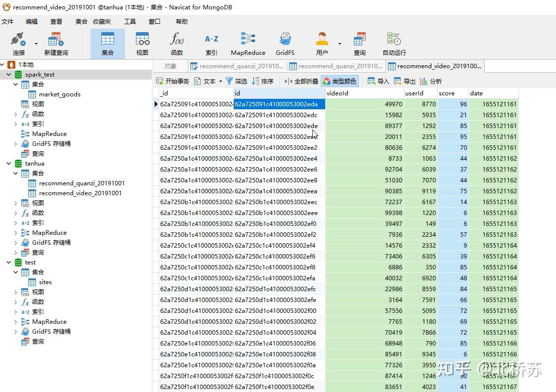Click the videoId cell showing 49970
The height and width of the screenshot is (392, 556).
(x=365, y=104)
